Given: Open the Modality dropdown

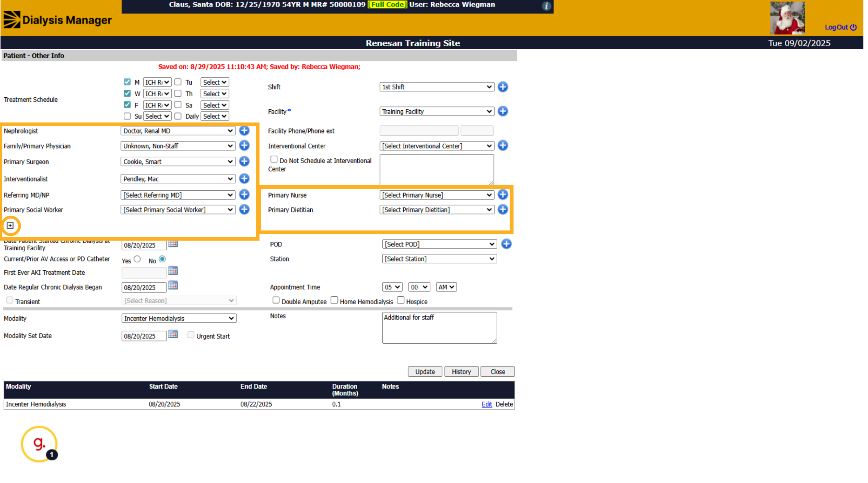Looking at the screenshot, I should pos(179,318).
